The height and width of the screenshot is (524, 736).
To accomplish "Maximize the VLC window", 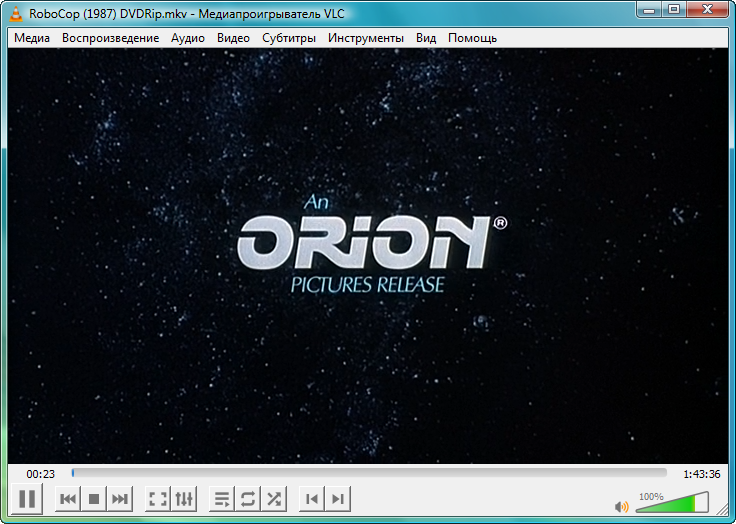I will pyautogui.click(x=674, y=9).
